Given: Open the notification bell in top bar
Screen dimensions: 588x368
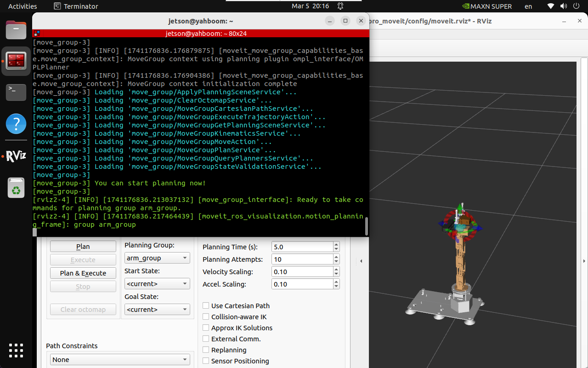Looking at the screenshot, I should [340, 6].
